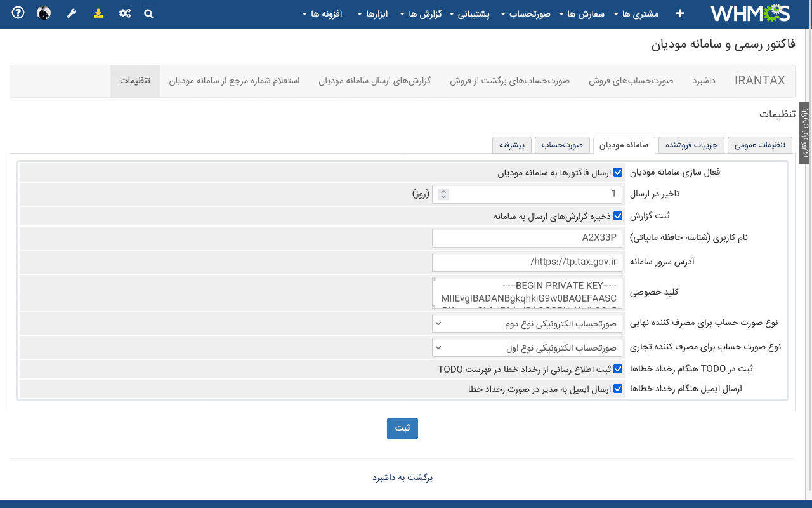The width and height of the screenshot is (812, 508).
Task: Switch to 'صورت‌حساب' settings tab
Action: tap(562, 145)
